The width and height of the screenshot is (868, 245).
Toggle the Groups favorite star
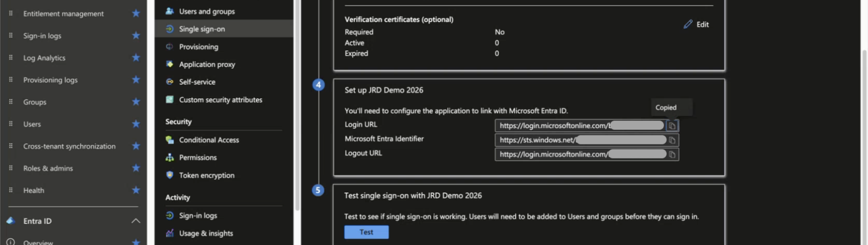tap(136, 102)
